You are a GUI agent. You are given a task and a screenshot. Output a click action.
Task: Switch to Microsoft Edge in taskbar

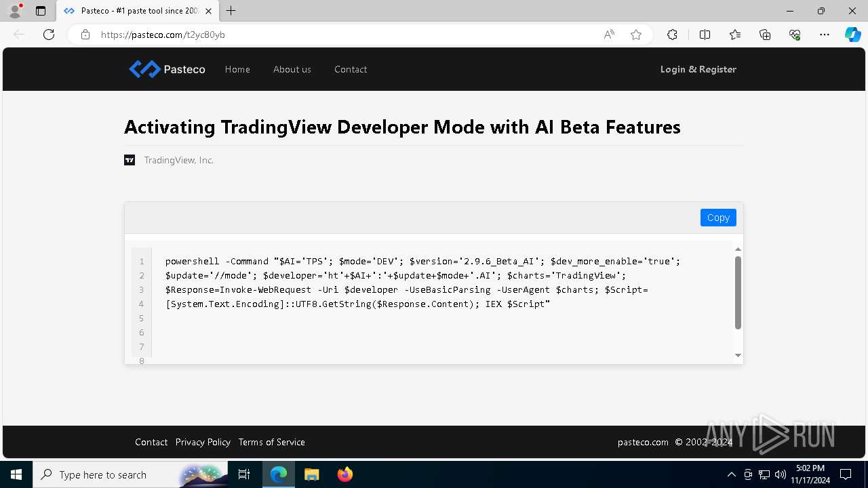279,474
